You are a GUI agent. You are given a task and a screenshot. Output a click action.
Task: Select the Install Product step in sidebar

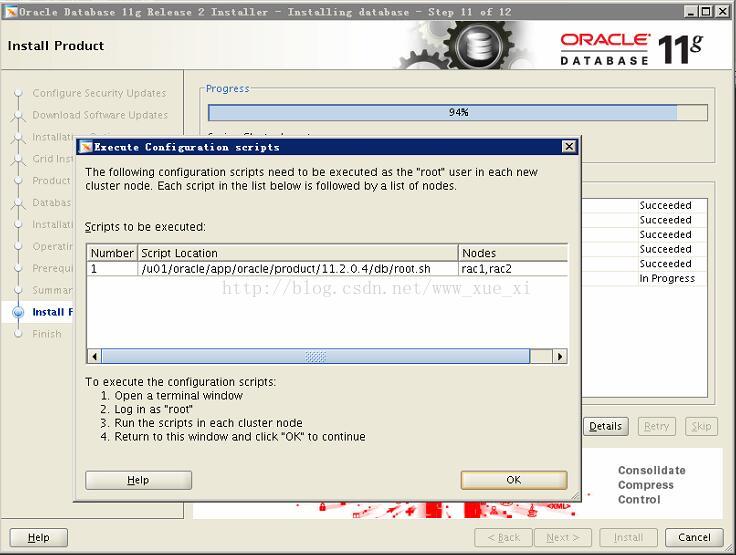53,312
